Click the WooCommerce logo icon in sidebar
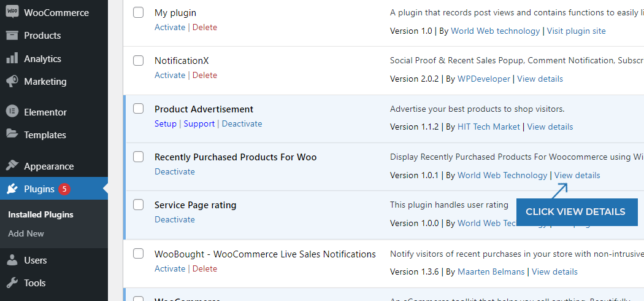Screen dimensions: 644x301 click(x=12, y=12)
